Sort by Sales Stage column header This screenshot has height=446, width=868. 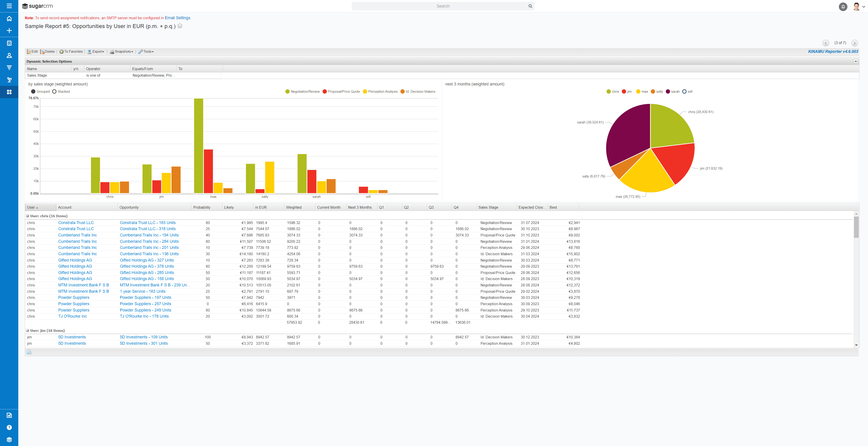(496, 208)
